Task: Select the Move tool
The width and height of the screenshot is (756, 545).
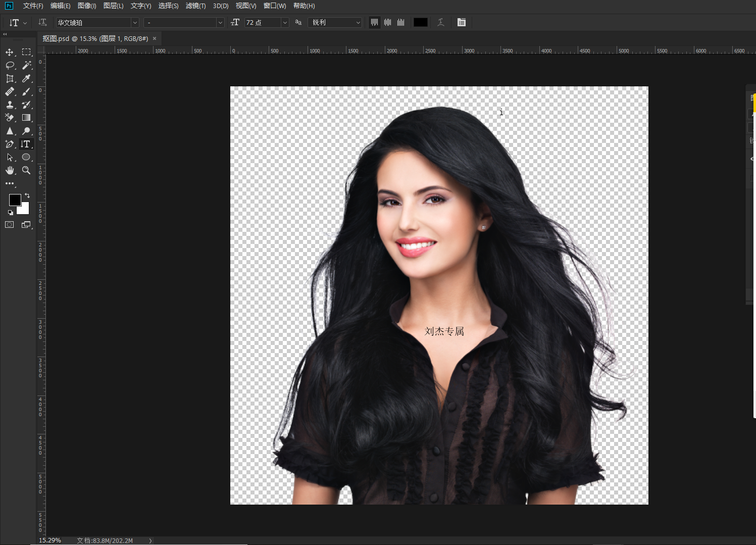Action: (x=10, y=52)
